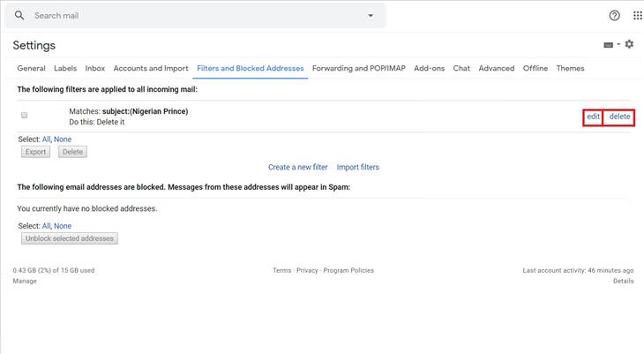644x354 pixels.
Task: Click Create a new filter link
Action: (298, 168)
